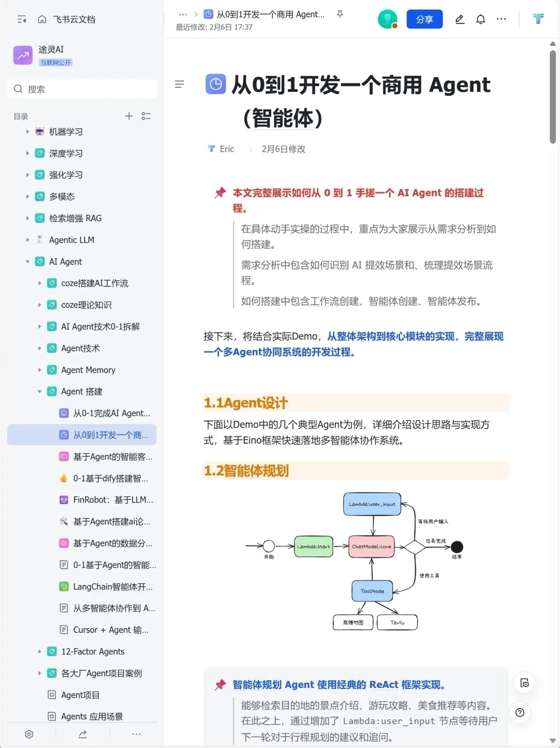Image resolution: width=560 pixels, height=748 pixels.
Task: Expand the 检索增强 RAG tree node
Action: (x=27, y=218)
